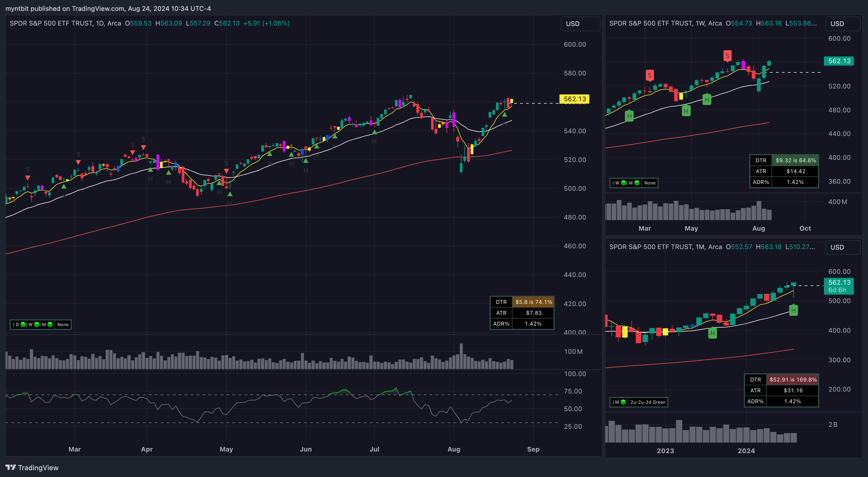Click the green W status dot in daily legend

click(x=37, y=325)
